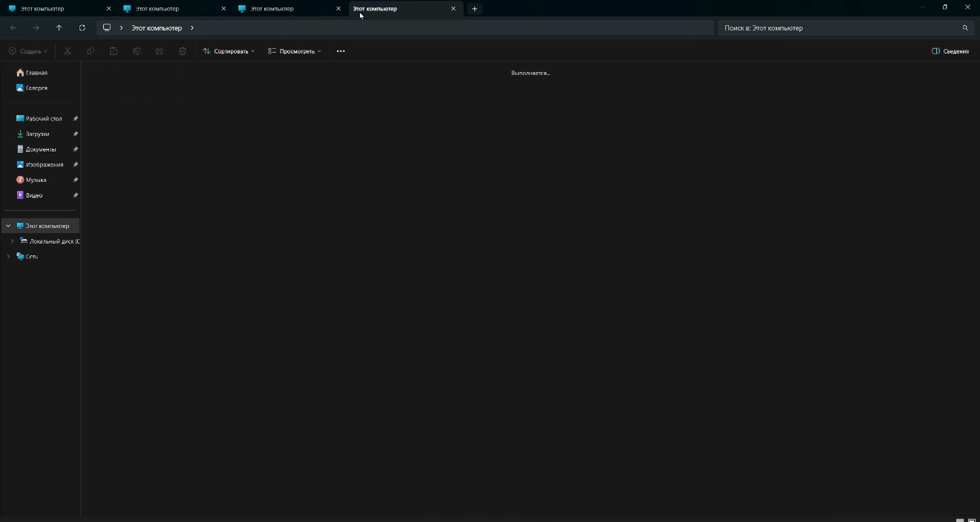Select the Cut icon on the toolbar
The height and width of the screenshot is (522, 980).
pyautogui.click(x=67, y=51)
